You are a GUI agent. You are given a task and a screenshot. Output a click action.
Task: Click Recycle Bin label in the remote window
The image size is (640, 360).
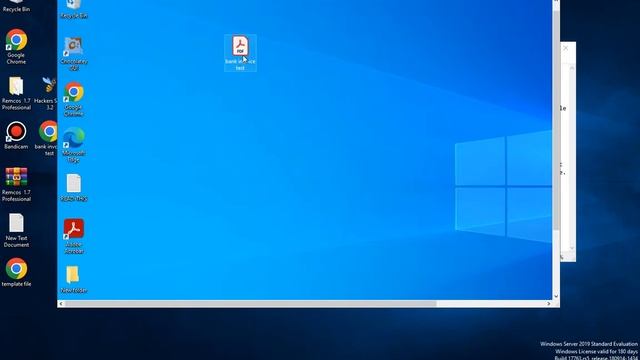(x=74, y=16)
